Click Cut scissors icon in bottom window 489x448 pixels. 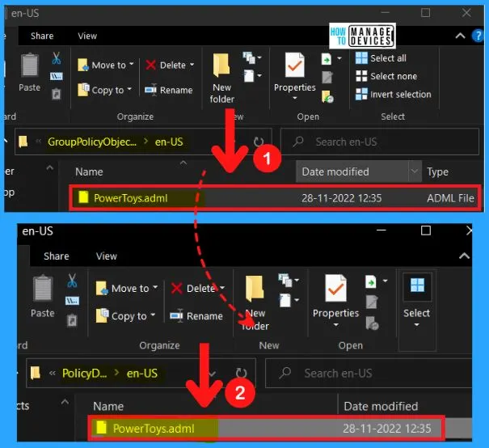pos(72,281)
